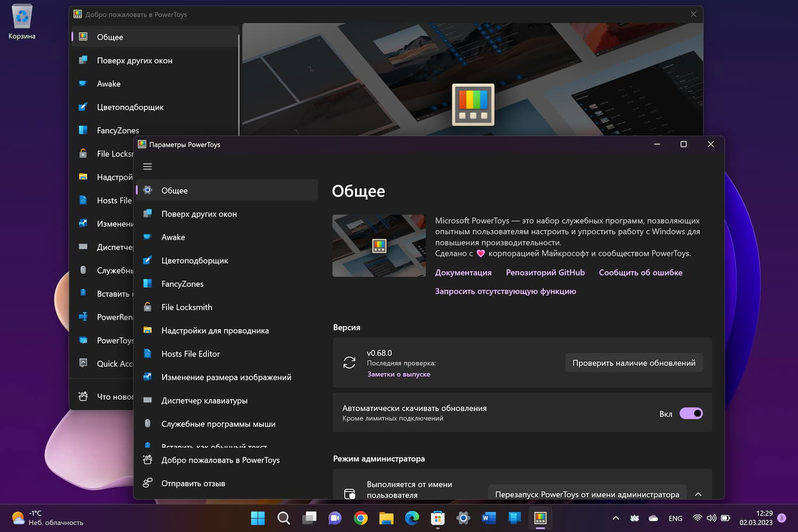Select Поверх других окон in the welcome window
The image size is (798, 532).
click(x=155, y=60)
